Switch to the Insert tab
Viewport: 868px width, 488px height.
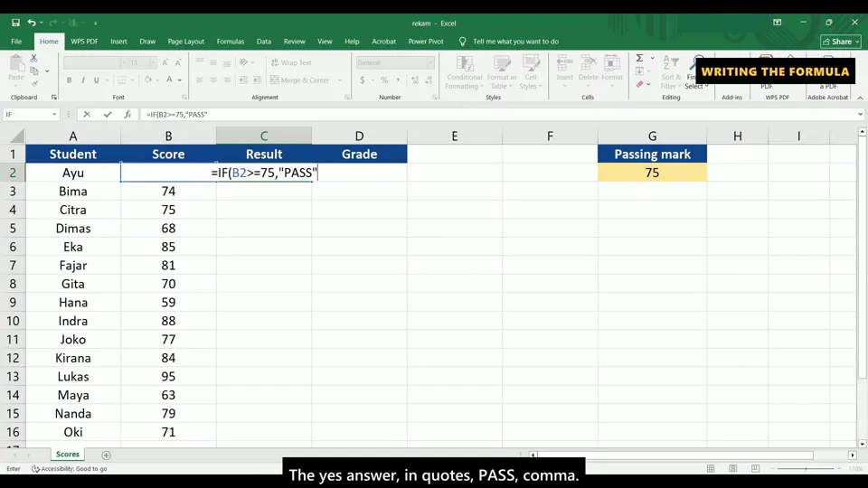coord(118,42)
